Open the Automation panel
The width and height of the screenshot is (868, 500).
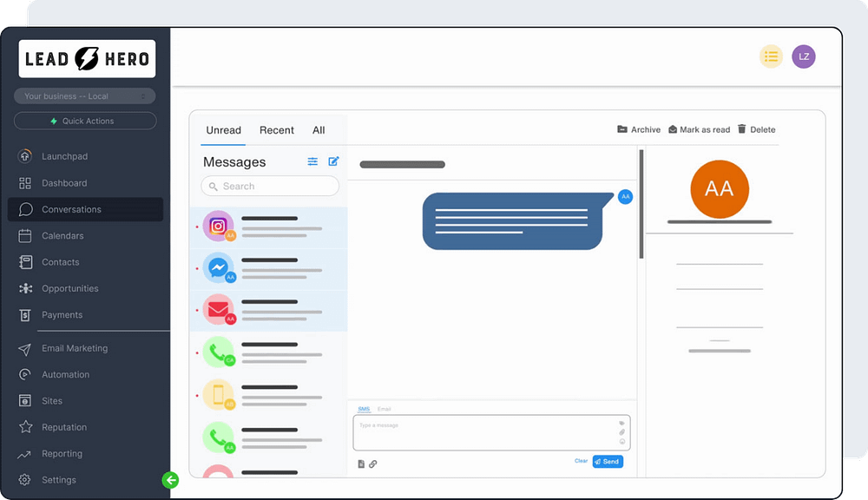click(x=69, y=374)
